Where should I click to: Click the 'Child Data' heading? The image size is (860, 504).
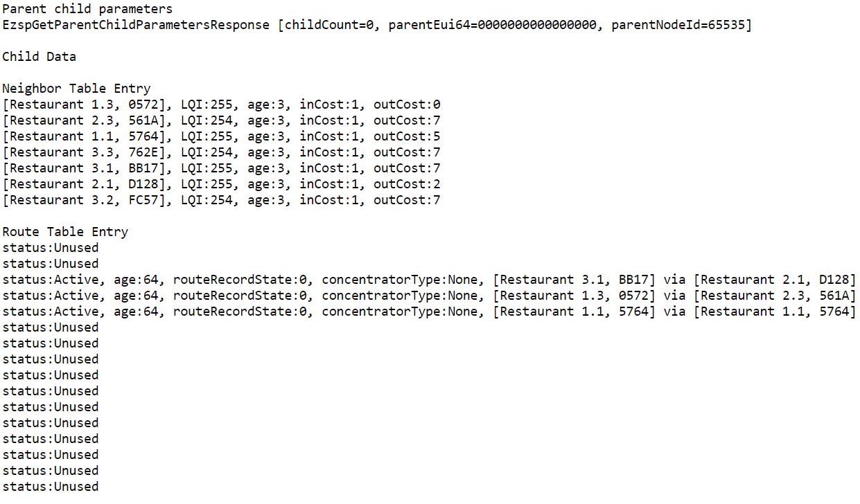40,57
